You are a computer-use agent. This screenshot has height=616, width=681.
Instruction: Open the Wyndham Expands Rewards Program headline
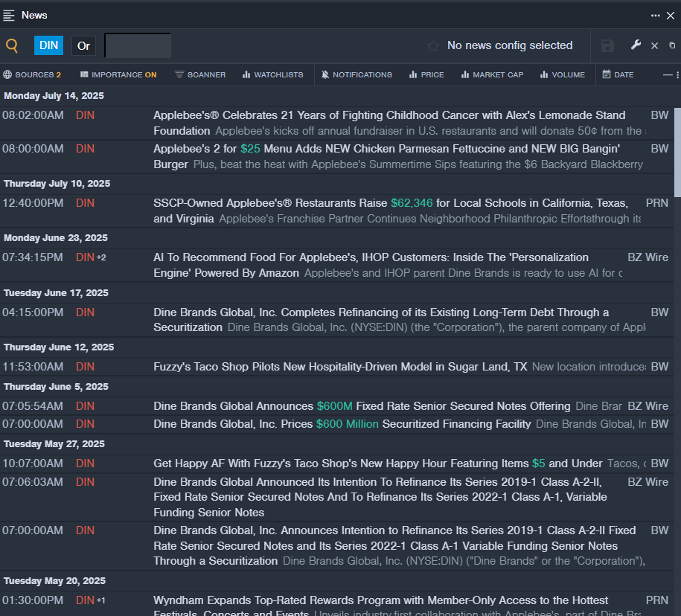click(x=380, y=606)
